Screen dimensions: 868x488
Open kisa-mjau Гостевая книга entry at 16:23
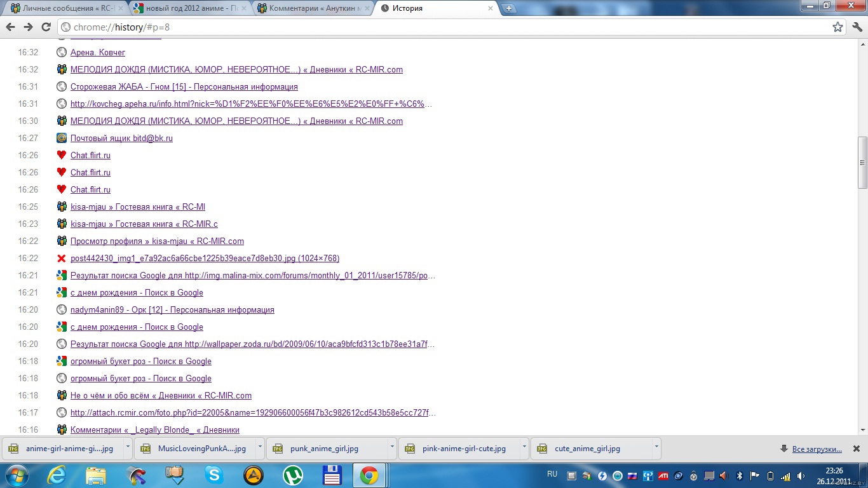tap(144, 224)
